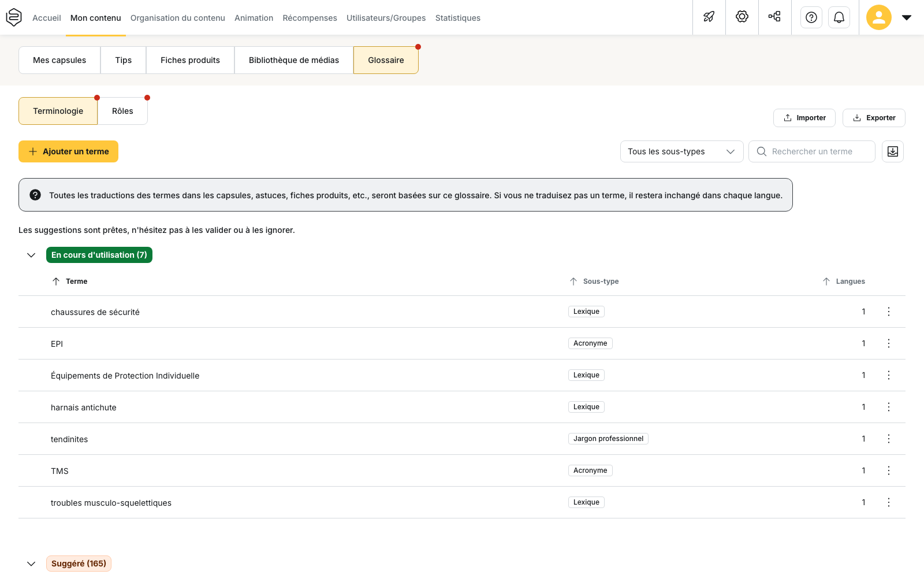Open the settings gear icon
Viewport: 924px width, 578px height.
(742, 17)
